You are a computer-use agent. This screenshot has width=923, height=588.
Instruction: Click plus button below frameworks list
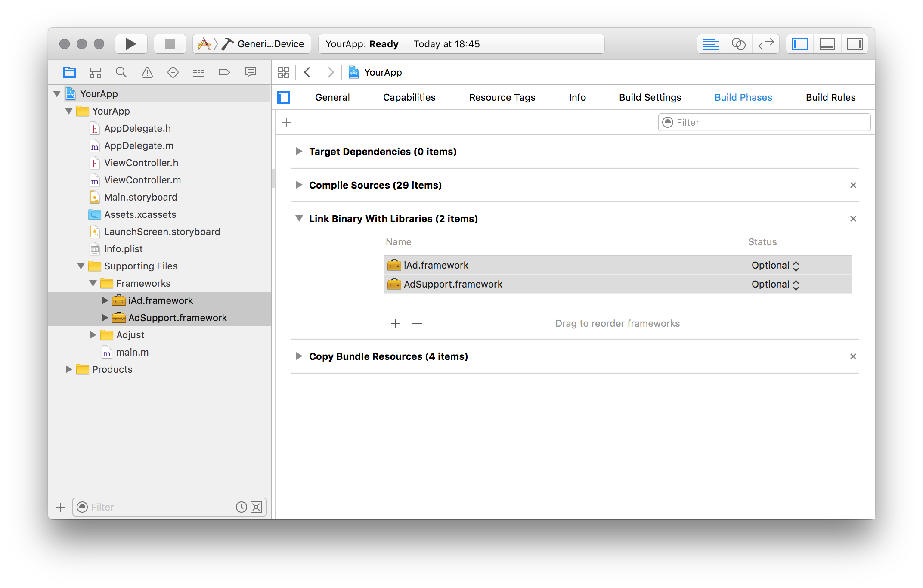tap(395, 323)
